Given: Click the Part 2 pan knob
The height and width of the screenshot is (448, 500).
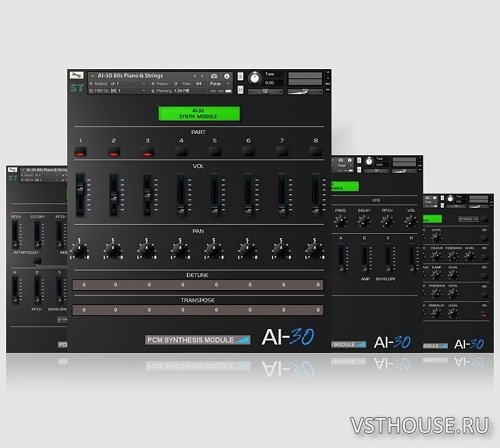Looking at the screenshot, I should pos(113,250).
